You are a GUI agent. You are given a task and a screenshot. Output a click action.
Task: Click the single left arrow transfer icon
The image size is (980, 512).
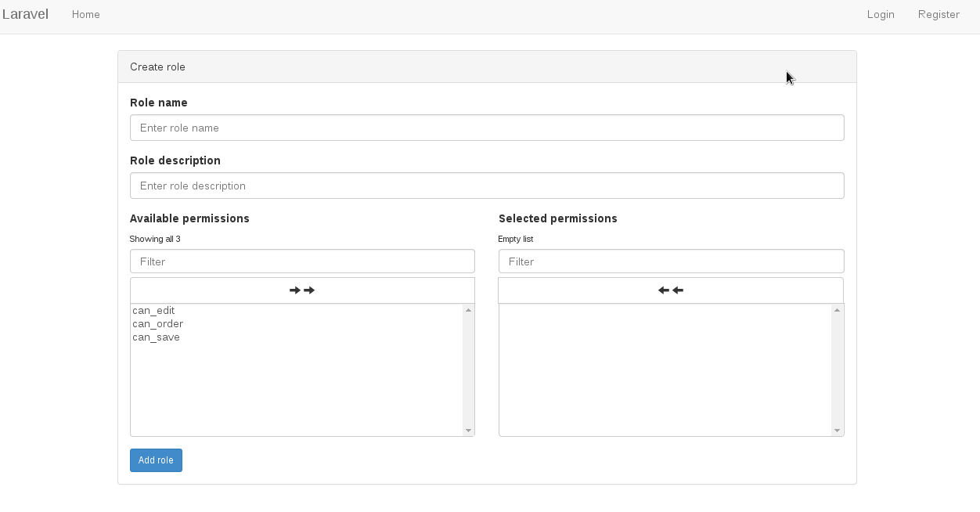[x=678, y=290]
